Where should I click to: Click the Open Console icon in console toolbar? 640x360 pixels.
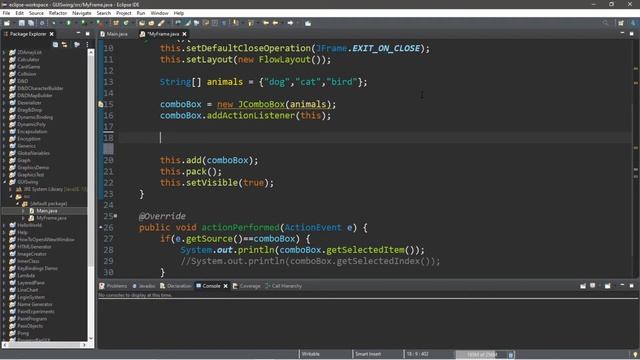[608, 286]
